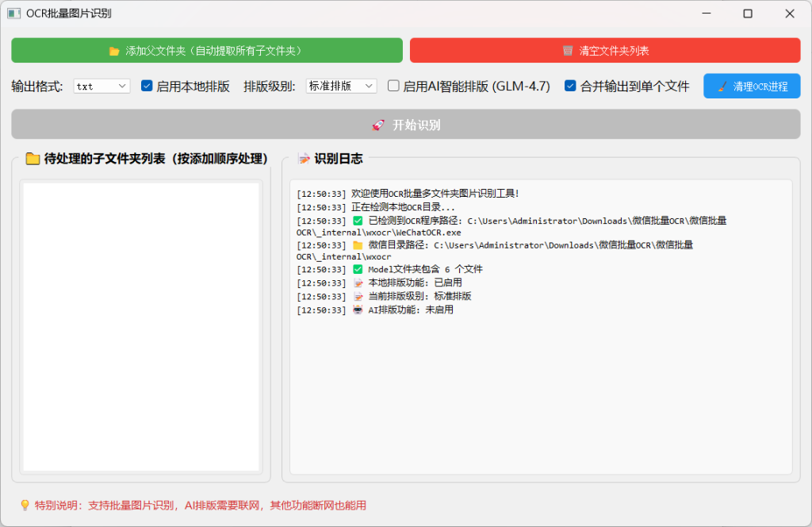Maximize the OCR批量图片识别 window
This screenshot has height=527, width=812.
[x=747, y=13]
